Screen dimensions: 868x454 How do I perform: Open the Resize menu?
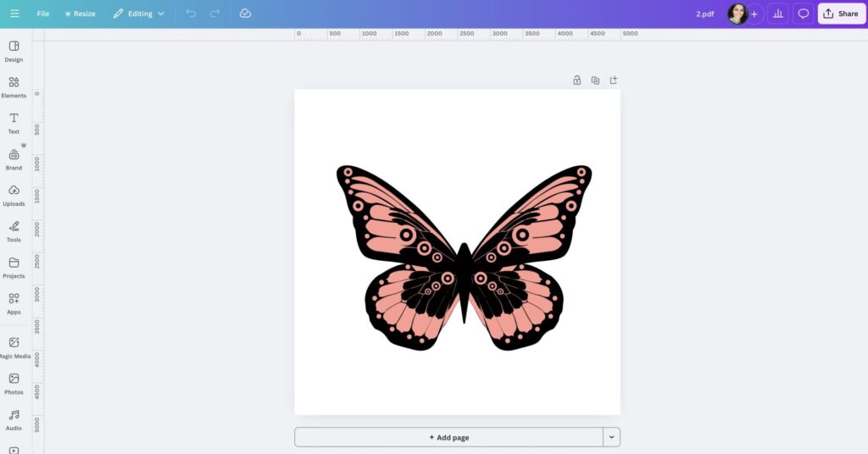point(81,14)
